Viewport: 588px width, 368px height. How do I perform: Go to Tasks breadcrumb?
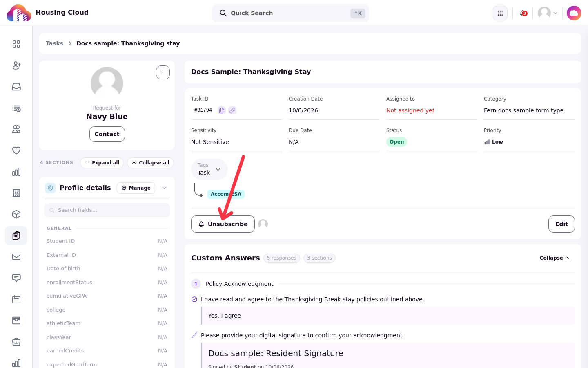[54, 43]
